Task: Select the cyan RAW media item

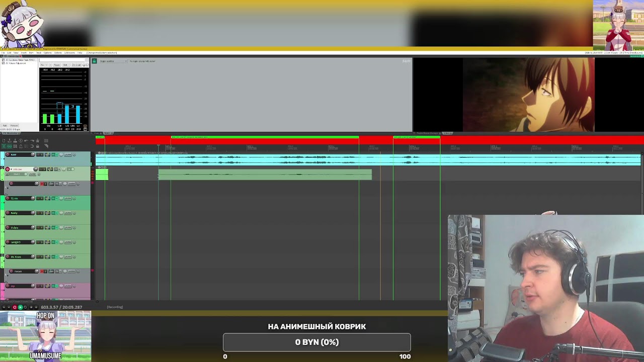Action: pyautogui.click(x=368, y=160)
